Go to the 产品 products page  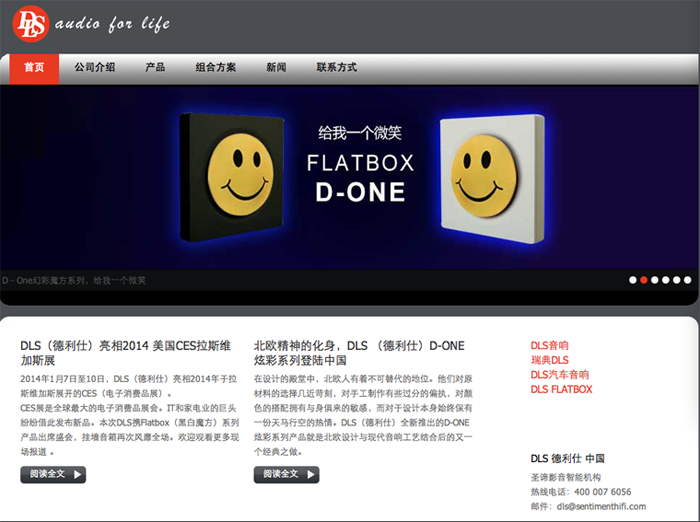pos(155,67)
